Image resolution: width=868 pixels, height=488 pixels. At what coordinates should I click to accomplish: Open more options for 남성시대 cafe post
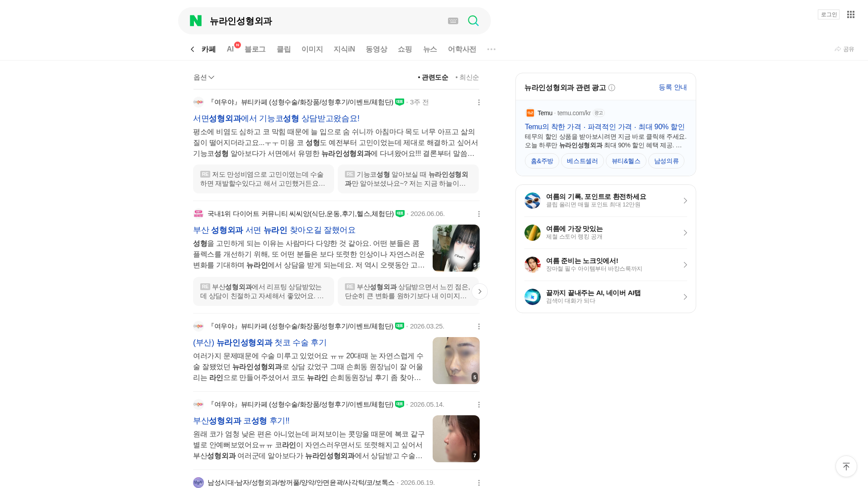(x=479, y=483)
